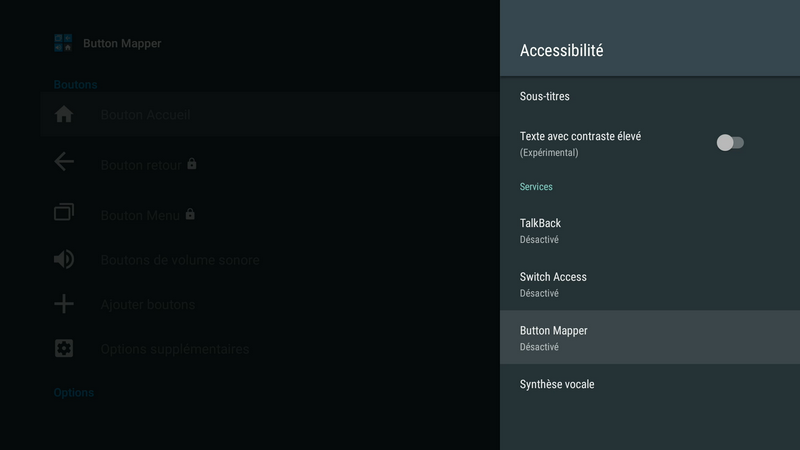Toggle the high contrast text switch
Image resolution: width=800 pixels, height=450 pixels.
point(730,143)
